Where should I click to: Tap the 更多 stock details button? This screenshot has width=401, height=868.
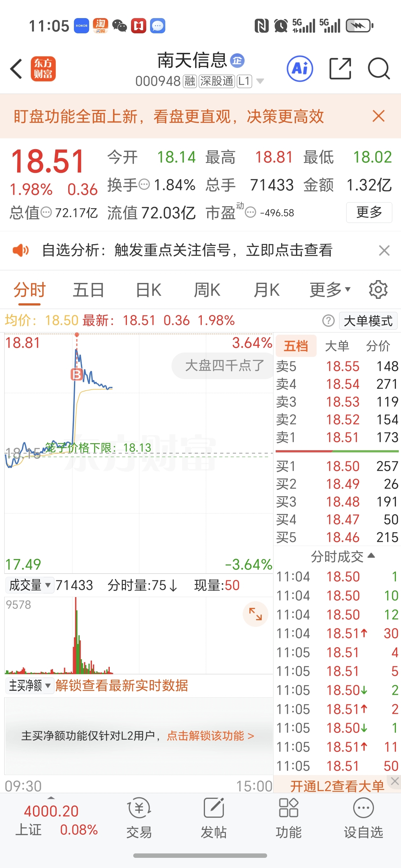point(369,212)
